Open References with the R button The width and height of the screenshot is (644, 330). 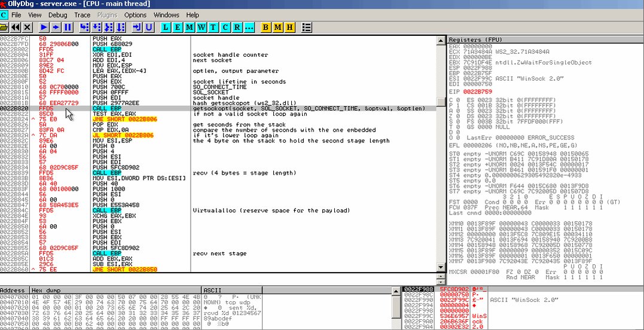coord(237,27)
